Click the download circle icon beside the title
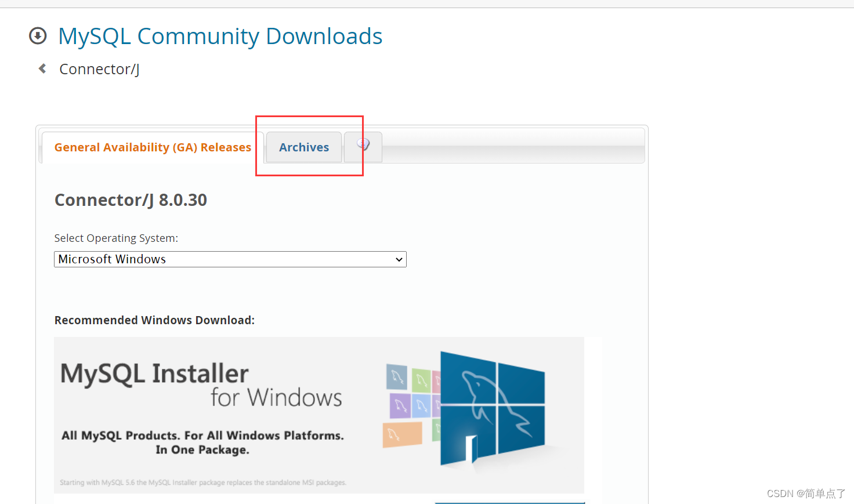The height and width of the screenshot is (504, 854). click(x=38, y=36)
